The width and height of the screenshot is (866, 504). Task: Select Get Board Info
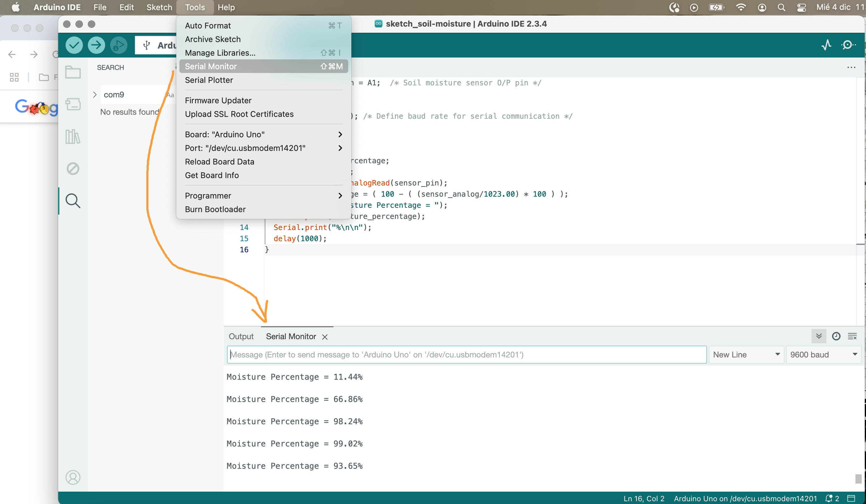point(264,175)
